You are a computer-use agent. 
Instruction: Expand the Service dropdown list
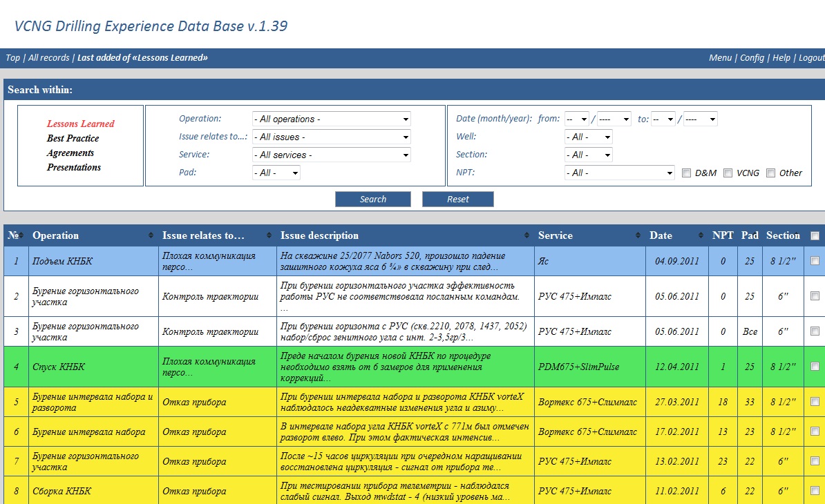332,155
